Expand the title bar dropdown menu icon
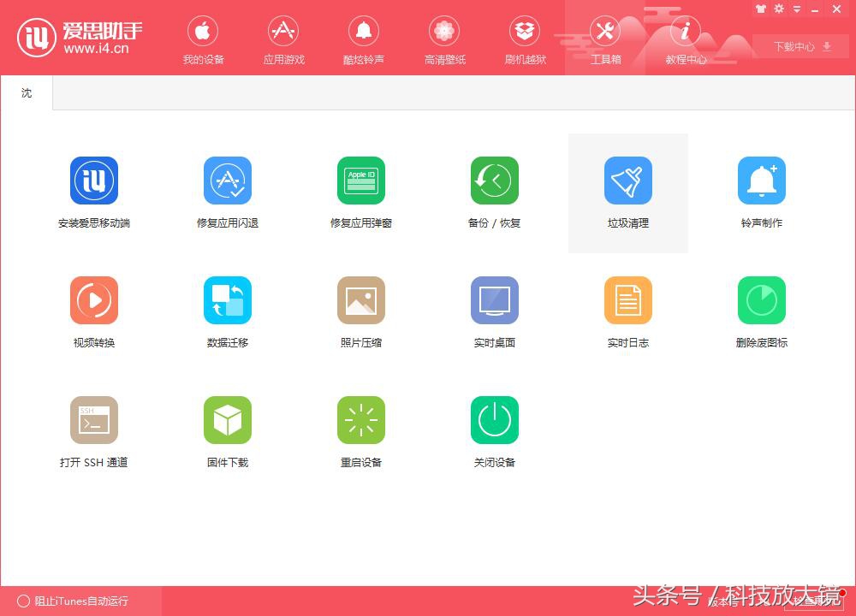Screen dimensions: 856x616 click(797, 9)
